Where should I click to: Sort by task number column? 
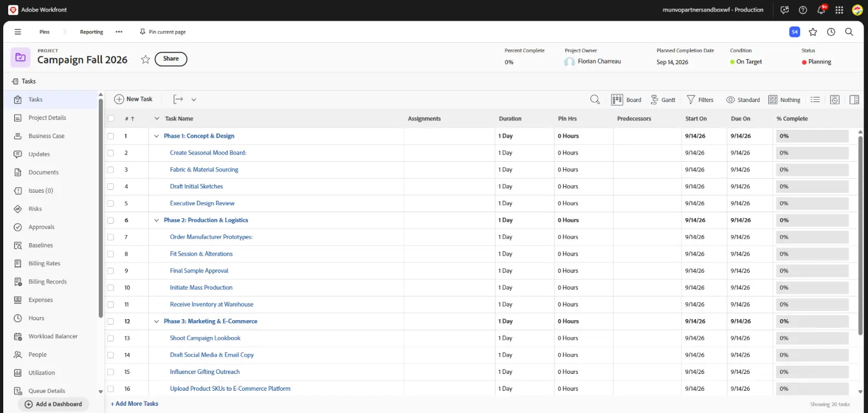(x=129, y=118)
